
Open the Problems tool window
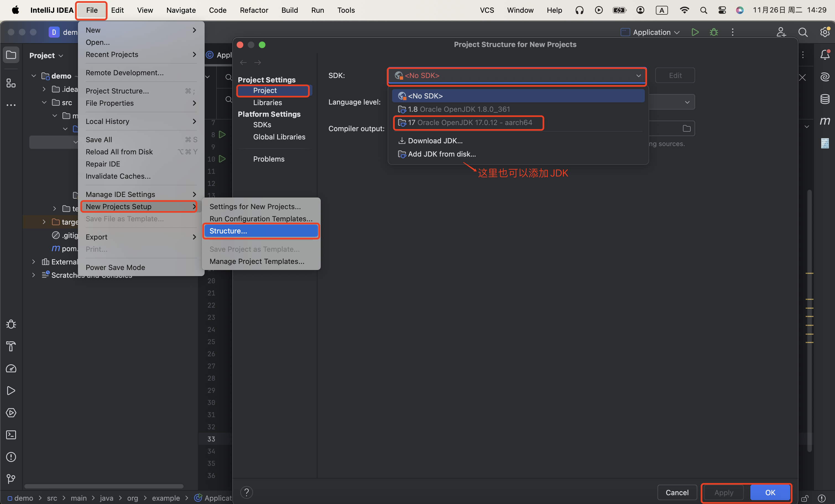click(11, 457)
